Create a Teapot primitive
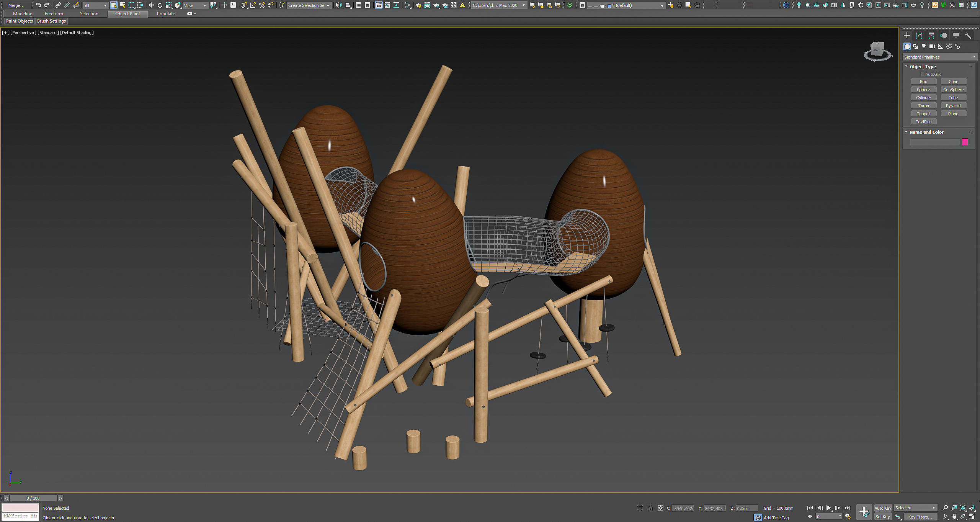This screenshot has width=980, height=522. [923, 114]
